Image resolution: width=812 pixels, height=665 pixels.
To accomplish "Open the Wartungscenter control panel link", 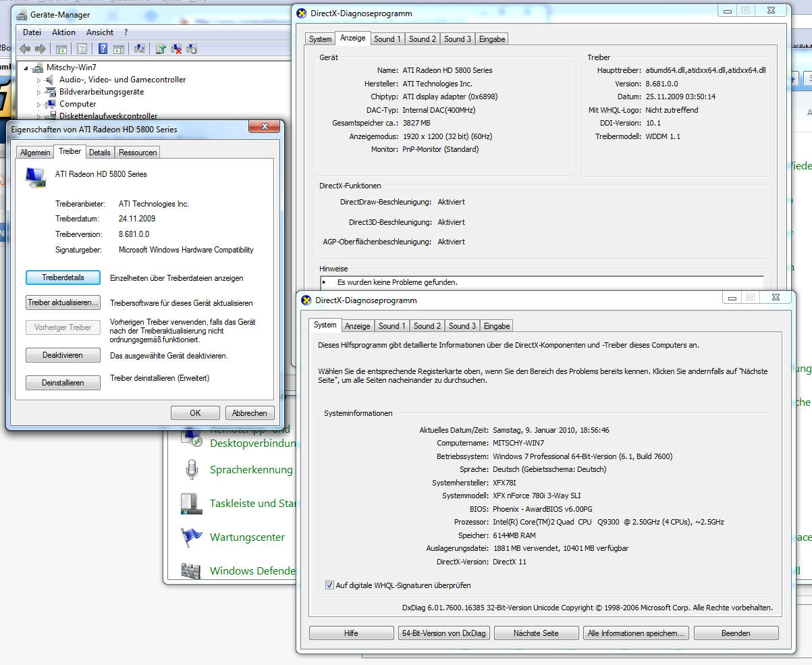I will point(247,537).
